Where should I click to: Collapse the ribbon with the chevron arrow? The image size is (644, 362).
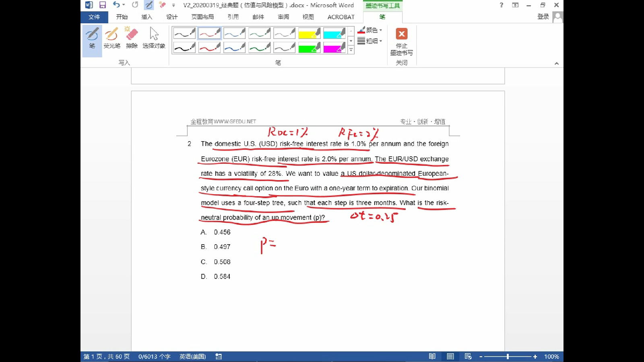[x=557, y=63]
